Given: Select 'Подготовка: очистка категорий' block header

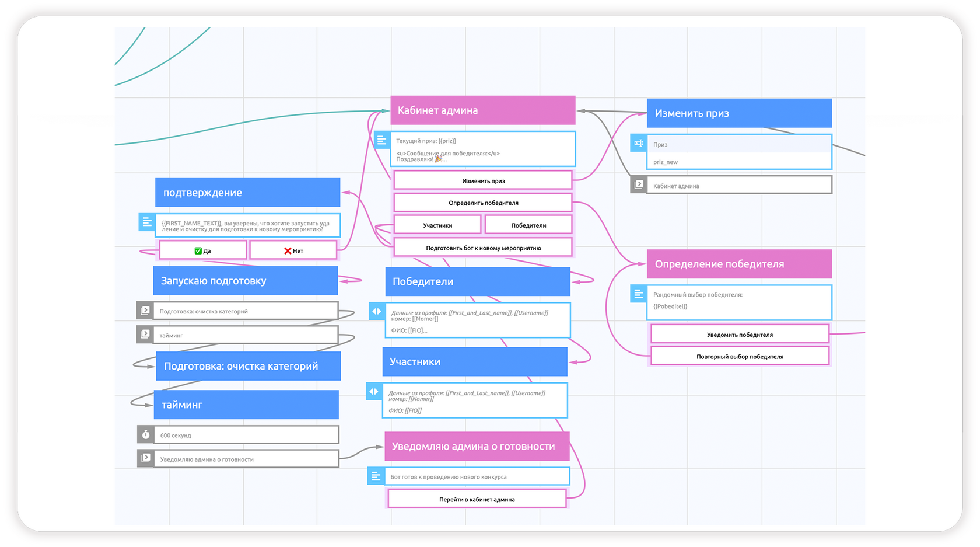Looking at the screenshot, I should [x=249, y=366].
